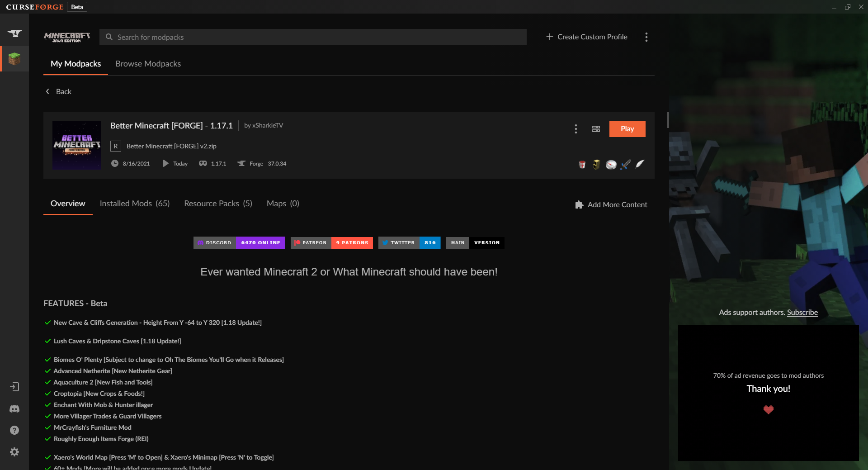Click the Twitter bird badge logo
868x470 pixels.
385,243
